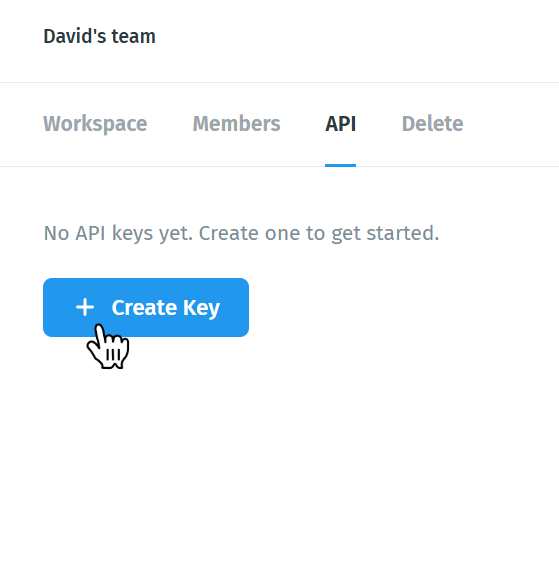Viewport: 559px width, 562px height.
Task: Click 'Create one to get started' text
Action: tap(319, 233)
